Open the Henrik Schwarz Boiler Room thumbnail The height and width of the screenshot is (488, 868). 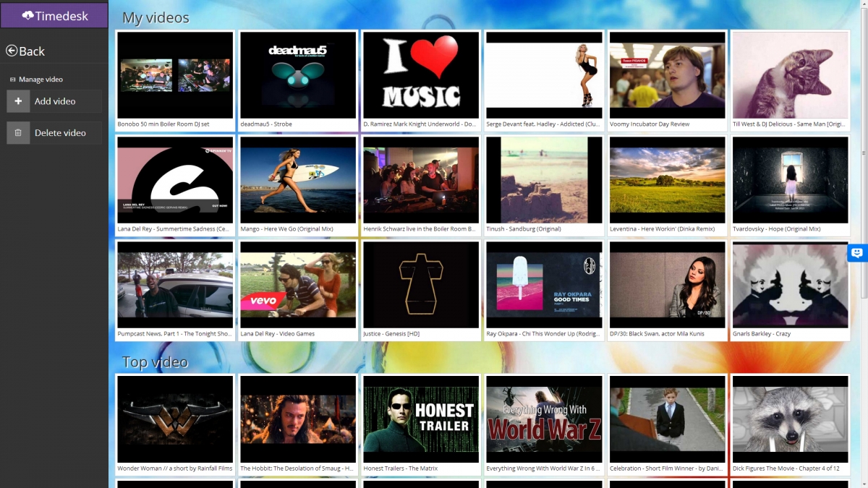421,180
